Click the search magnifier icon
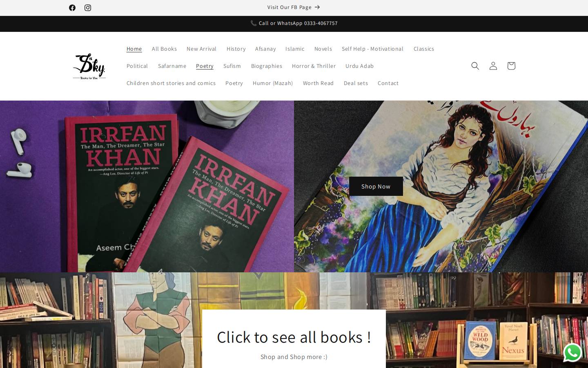This screenshot has width=588, height=368. pos(475,66)
